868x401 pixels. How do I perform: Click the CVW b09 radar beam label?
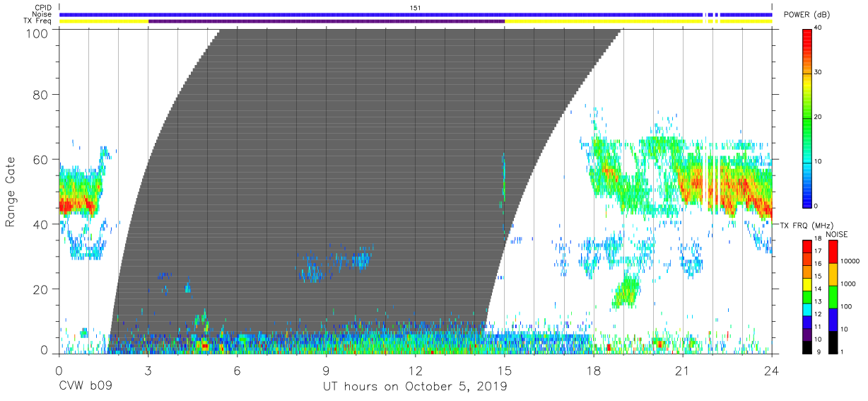[86, 388]
